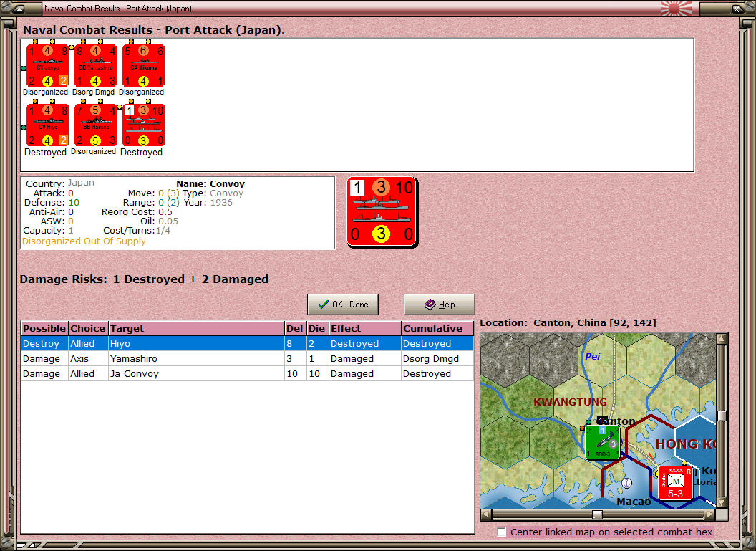Select the CA Mikuma cruiser unit

tap(144, 66)
